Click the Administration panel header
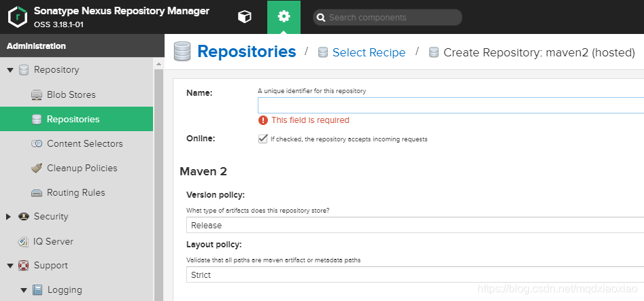644x301 pixels. (x=82, y=46)
